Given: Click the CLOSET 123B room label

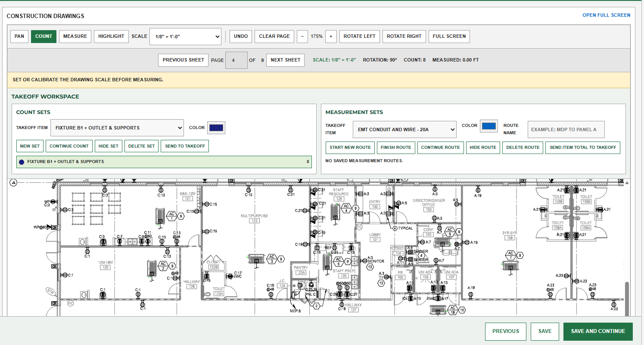Looking at the screenshot, I should (214, 264).
